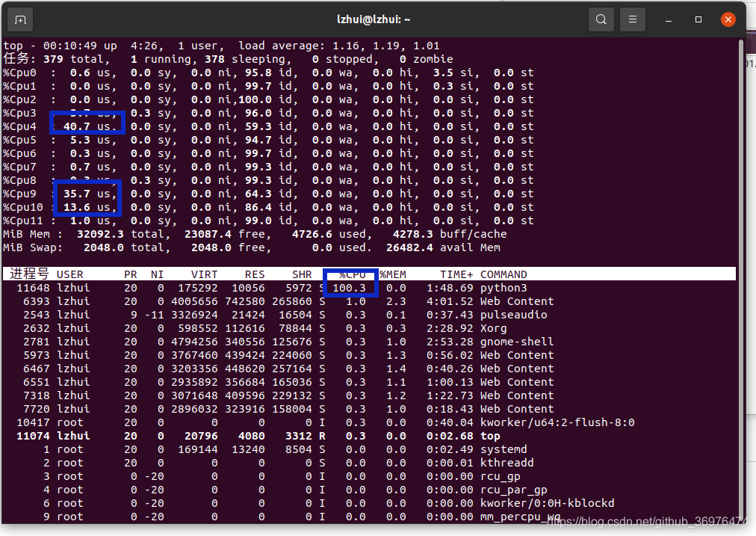Click the COMMAND column header

click(504, 274)
